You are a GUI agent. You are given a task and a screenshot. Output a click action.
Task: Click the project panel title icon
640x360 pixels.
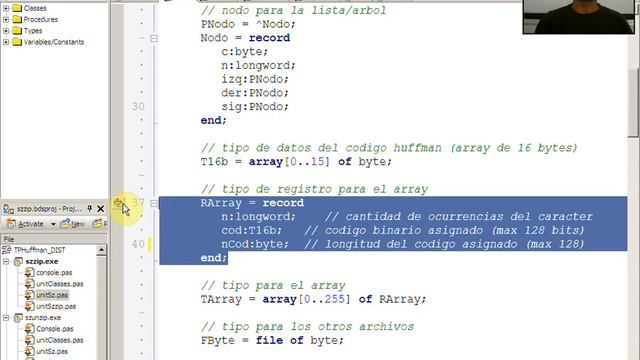pos(8,209)
